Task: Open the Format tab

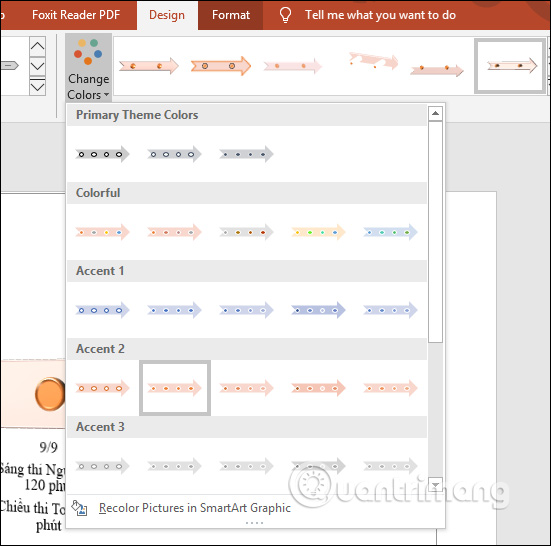Action: [x=231, y=15]
